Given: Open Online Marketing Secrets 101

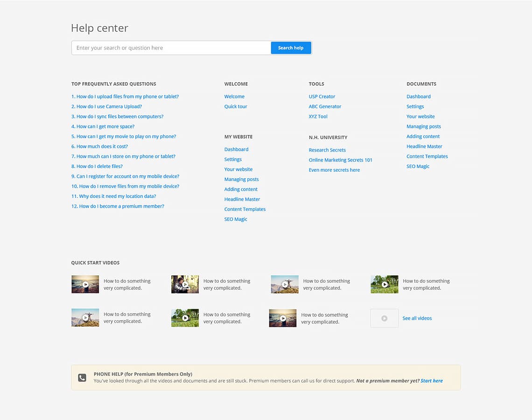Looking at the screenshot, I should coord(340,160).
